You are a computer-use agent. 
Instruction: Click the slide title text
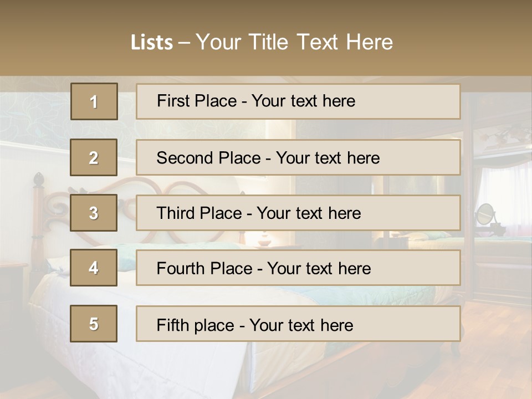coord(262,42)
